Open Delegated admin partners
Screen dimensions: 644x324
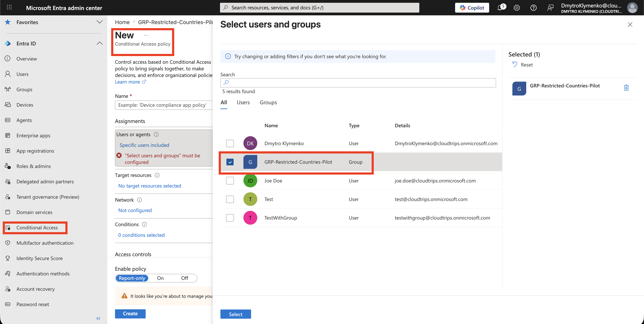point(45,182)
